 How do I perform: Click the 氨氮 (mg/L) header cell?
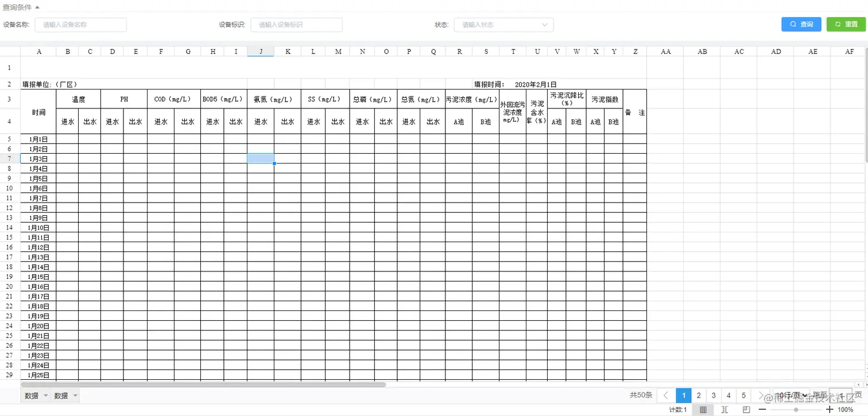tap(274, 99)
